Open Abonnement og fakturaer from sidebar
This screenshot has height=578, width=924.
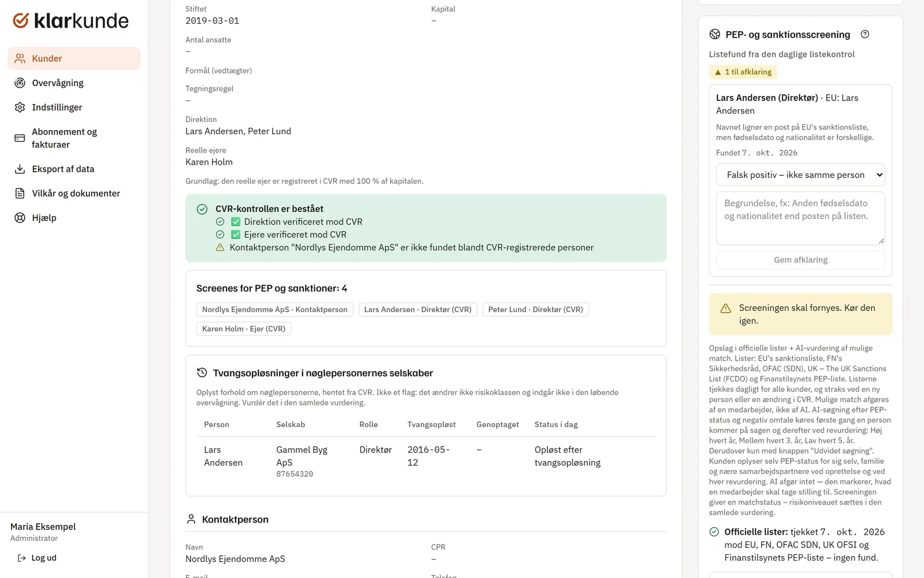tap(74, 138)
